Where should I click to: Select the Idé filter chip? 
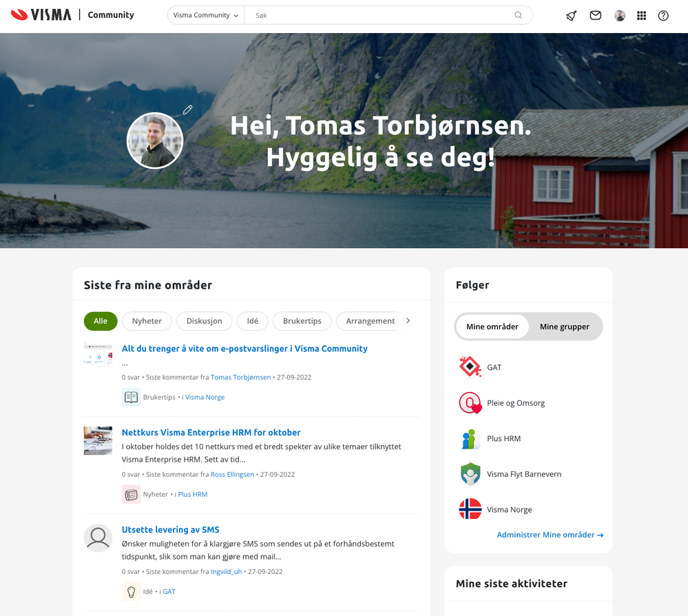click(x=252, y=321)
